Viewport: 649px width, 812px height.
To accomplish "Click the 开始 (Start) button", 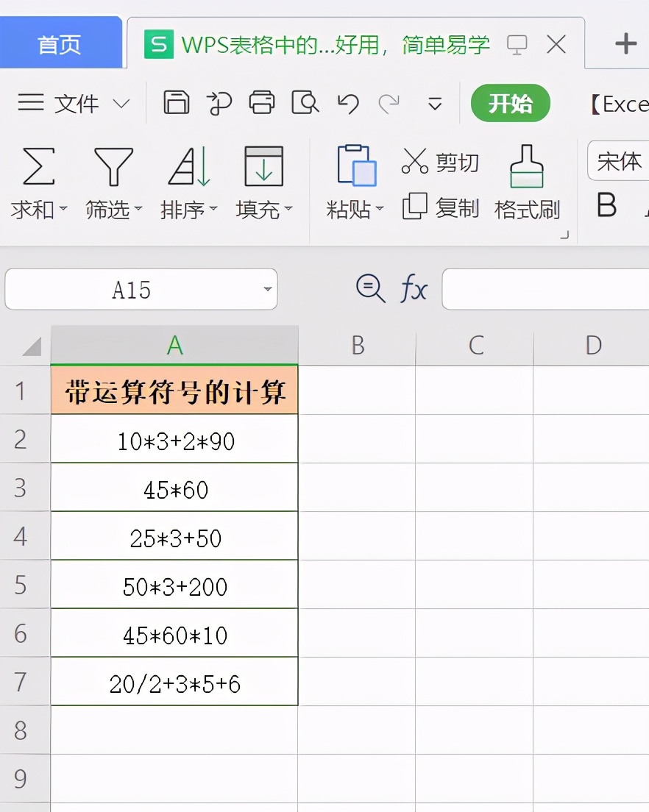I will [510, 104].
